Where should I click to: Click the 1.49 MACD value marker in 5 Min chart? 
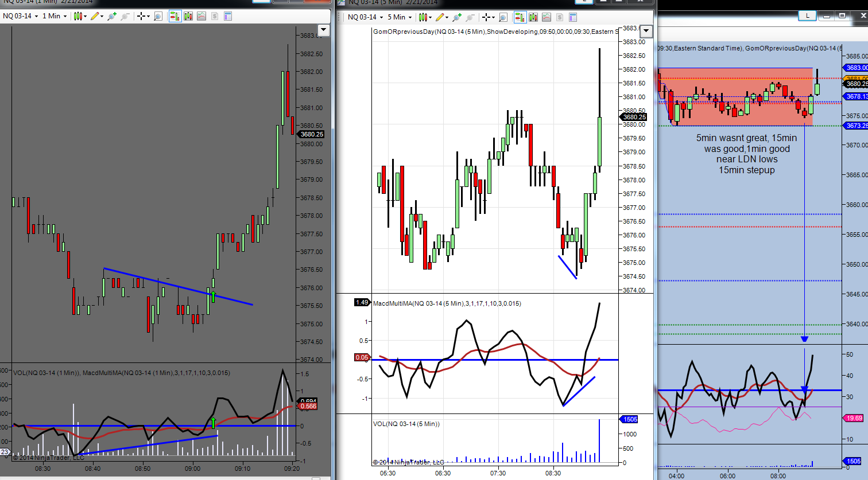(362, 302)
